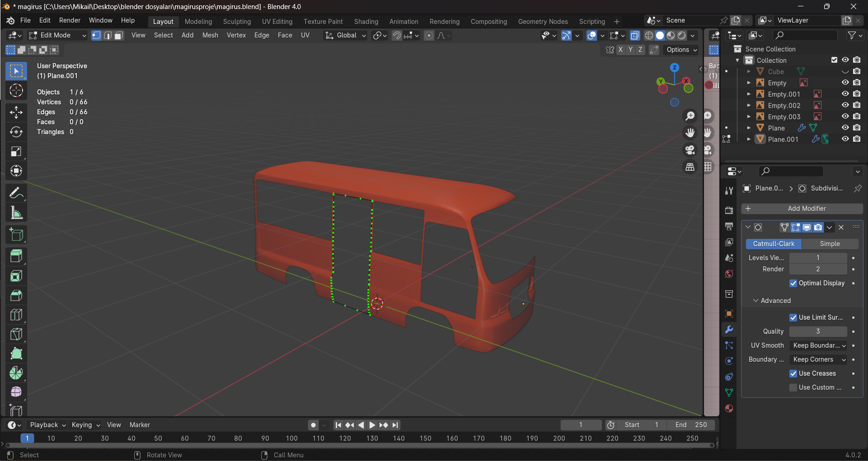Hide Empty.002 via its eye icon

pos(845,105)
